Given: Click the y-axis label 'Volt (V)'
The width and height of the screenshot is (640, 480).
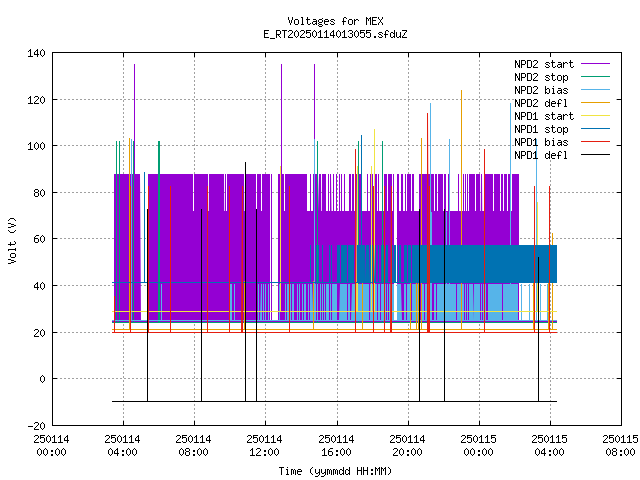Looking at the screenshot, I should 12,240.
